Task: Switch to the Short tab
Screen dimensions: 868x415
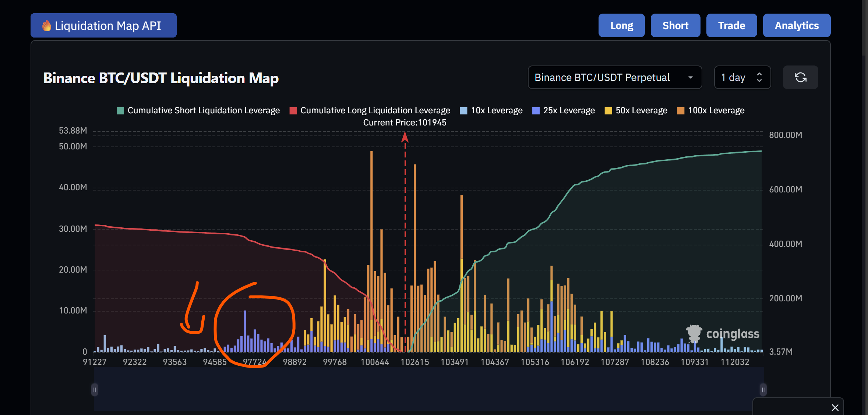Action: coord(675,25)
